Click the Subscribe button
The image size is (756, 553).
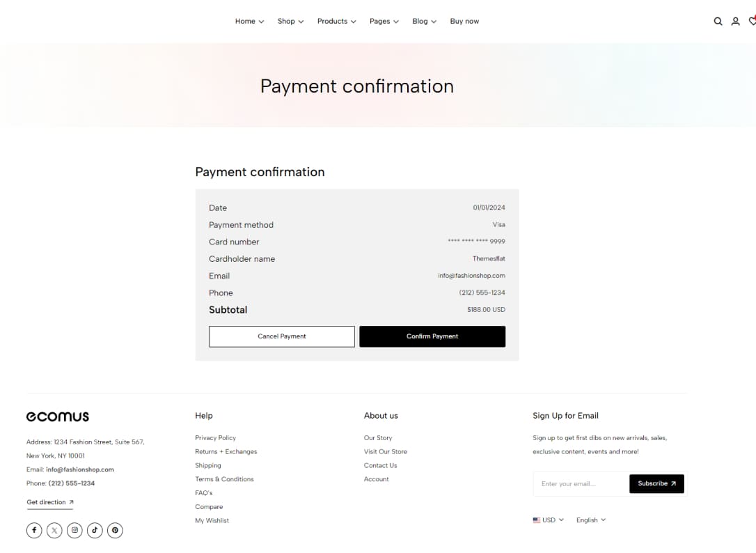click(x=656, y=483)
